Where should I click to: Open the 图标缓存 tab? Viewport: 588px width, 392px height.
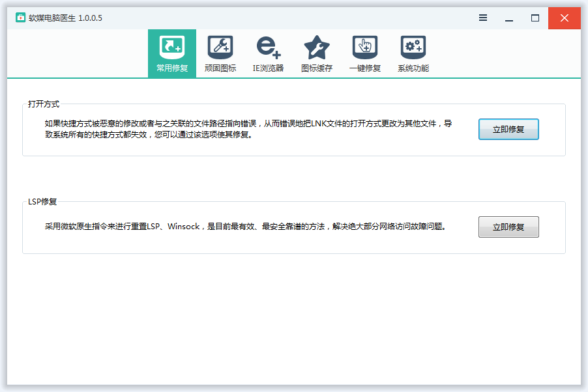[317, 53]
